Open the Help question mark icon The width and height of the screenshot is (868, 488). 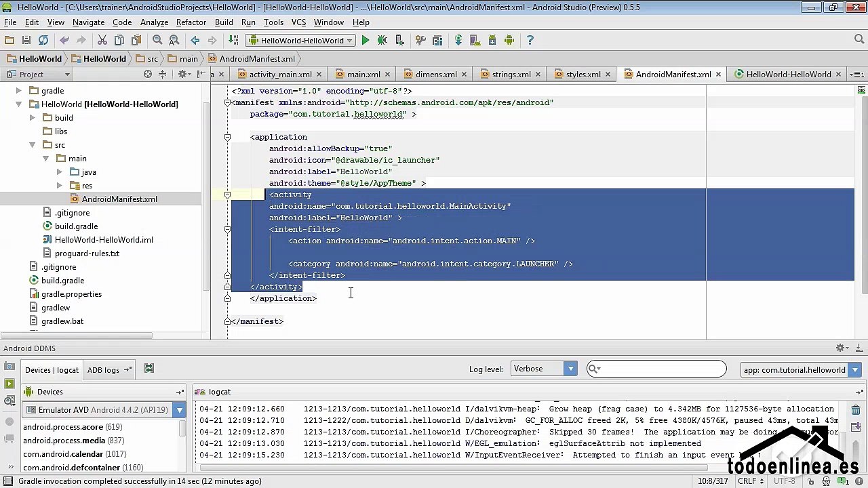pyautogui.click(x=530, y=41)
